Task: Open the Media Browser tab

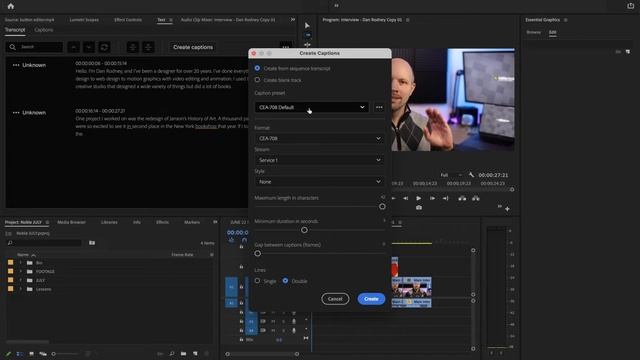Action: pyautogui.click(x=71, y=222)
